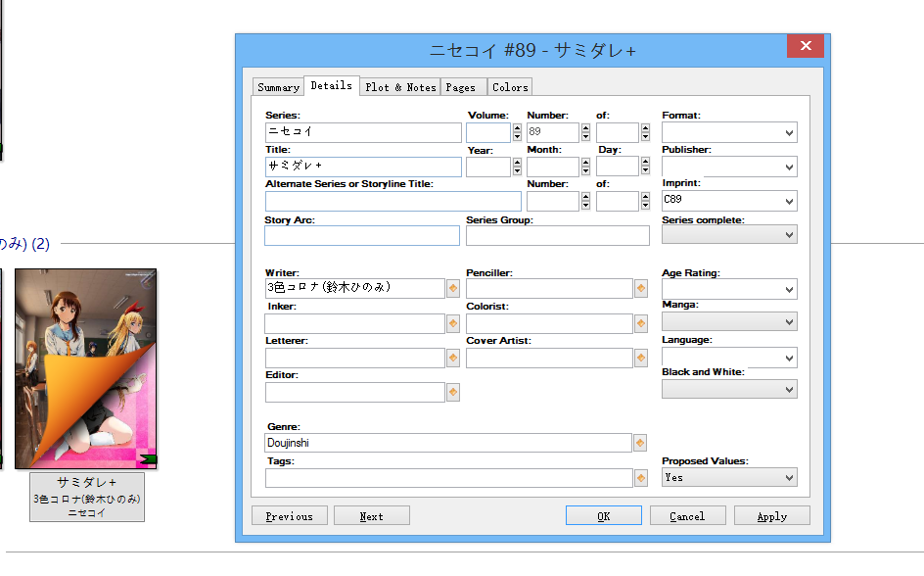Screen dimensions: 924x576
Task: Click the icon beside the Editor field
Action: [x=452, y=393]
